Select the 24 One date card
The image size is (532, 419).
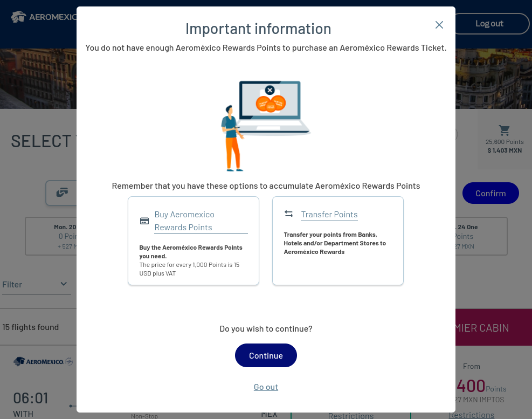tap(481, 236)
